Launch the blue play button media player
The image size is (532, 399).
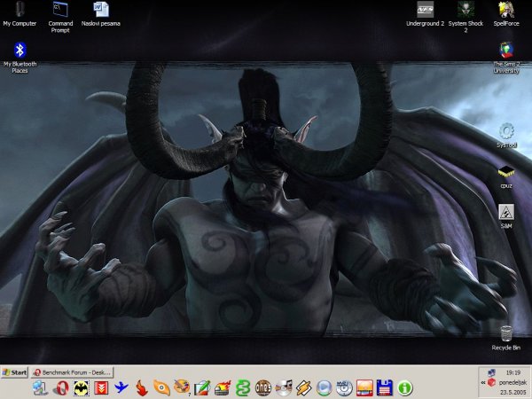coord(324,387)
